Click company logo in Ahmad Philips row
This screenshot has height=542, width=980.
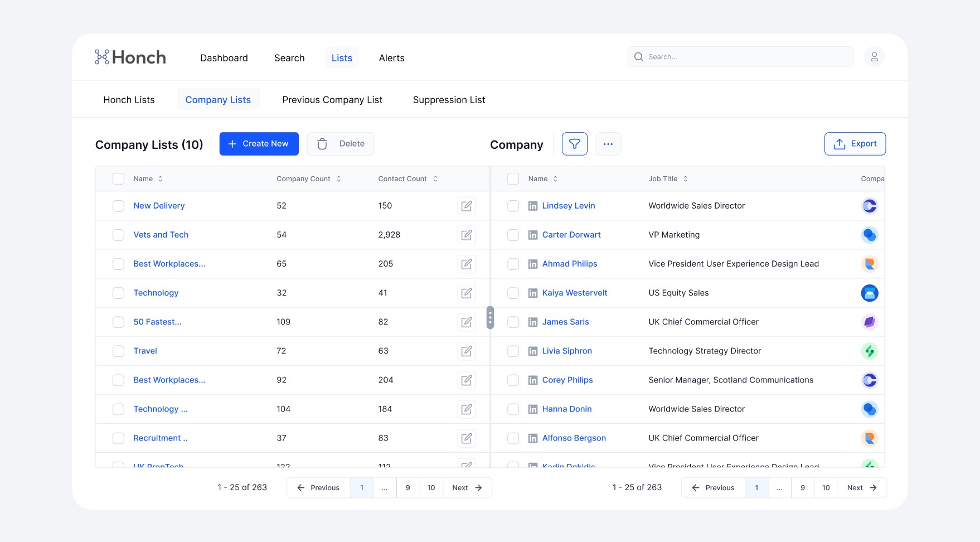click(869, 264)
